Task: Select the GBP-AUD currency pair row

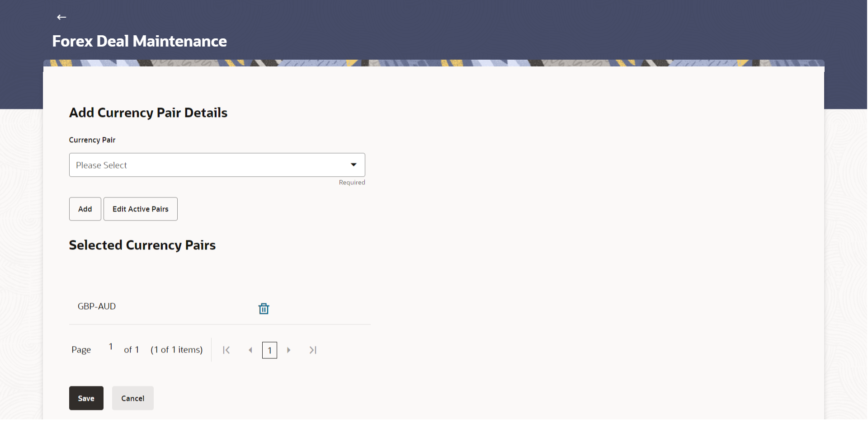Action: (x=220, y=307)
